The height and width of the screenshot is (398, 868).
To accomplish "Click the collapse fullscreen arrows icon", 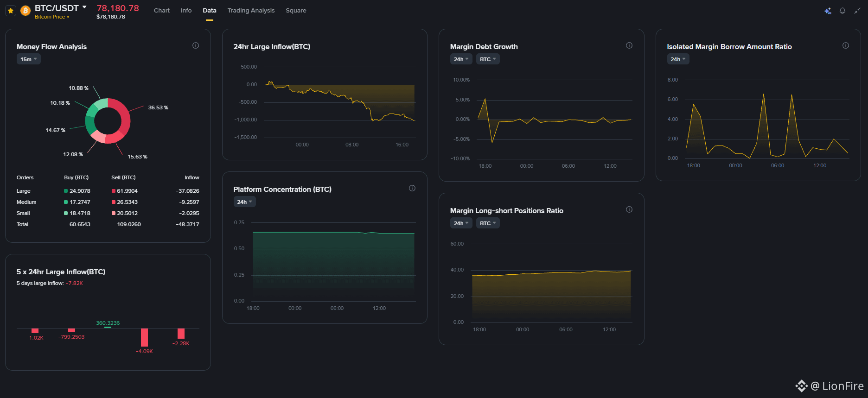I will coord(857,11).
